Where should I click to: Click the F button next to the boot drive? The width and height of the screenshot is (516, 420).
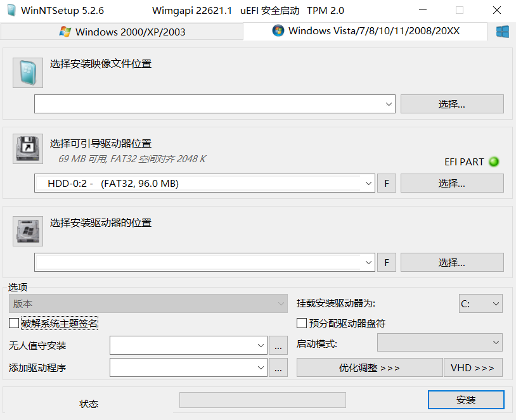pos(386,183)
